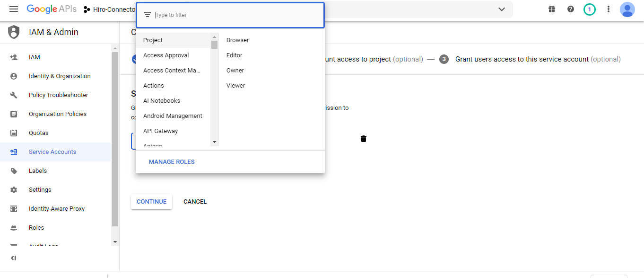Choose the Owner role
The width and height of the screenshot is (644, 278).
click(235, 71)
